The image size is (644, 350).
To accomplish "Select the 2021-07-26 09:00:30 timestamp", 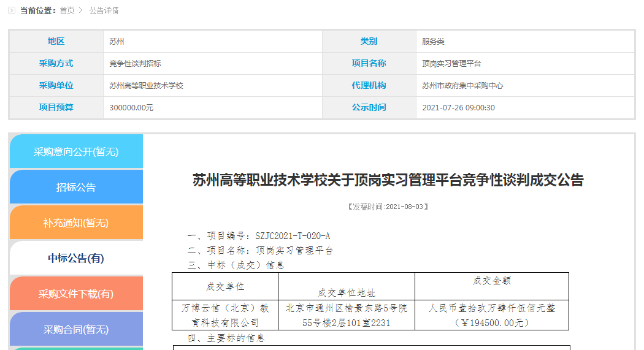I will click(x=458, y=107).
